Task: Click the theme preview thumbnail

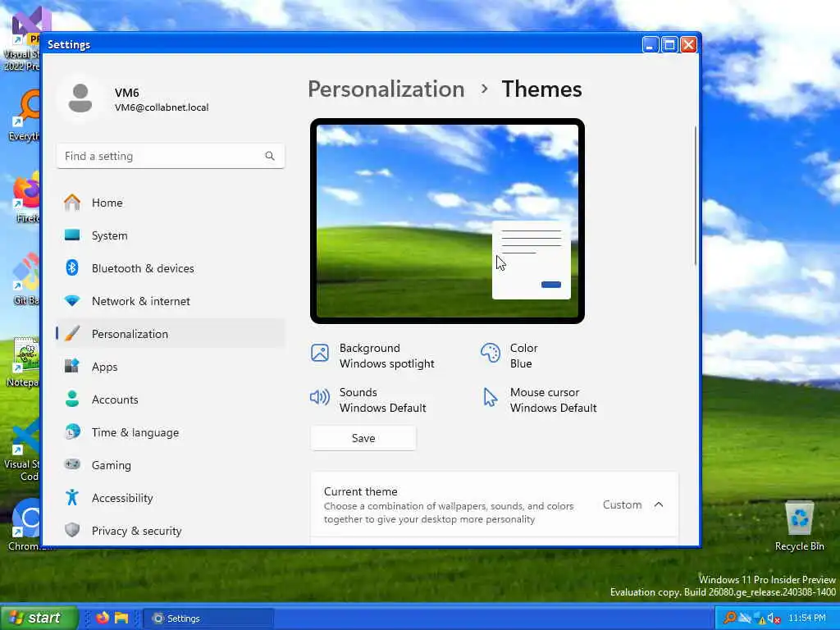Action: click(447, 221)
